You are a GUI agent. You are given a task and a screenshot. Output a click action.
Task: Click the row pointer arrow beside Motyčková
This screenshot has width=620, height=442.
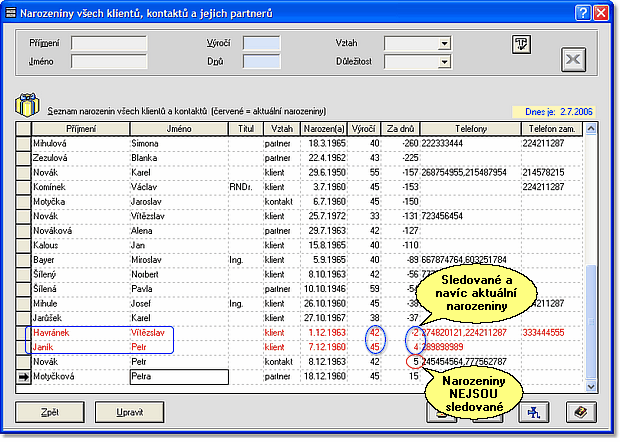(23, 377)
